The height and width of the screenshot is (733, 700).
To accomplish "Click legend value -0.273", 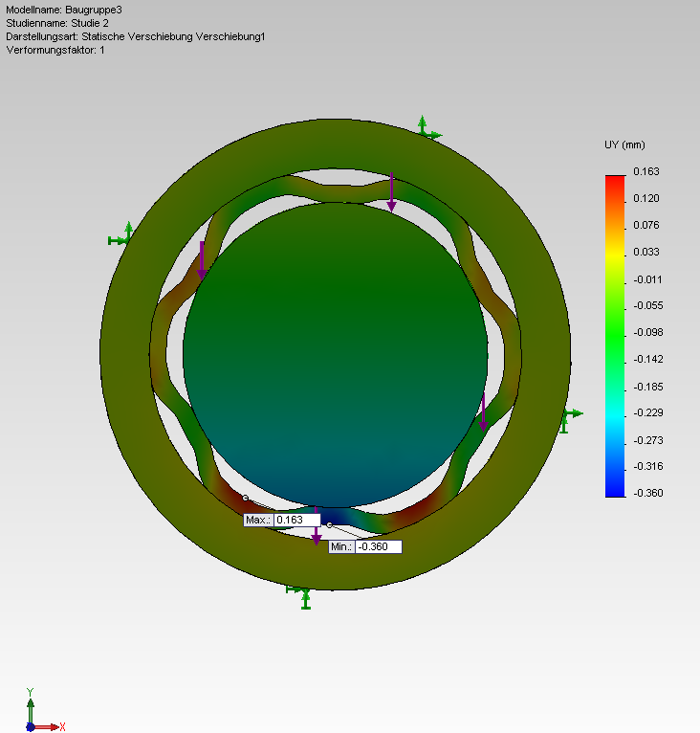I will coord(647,440).
